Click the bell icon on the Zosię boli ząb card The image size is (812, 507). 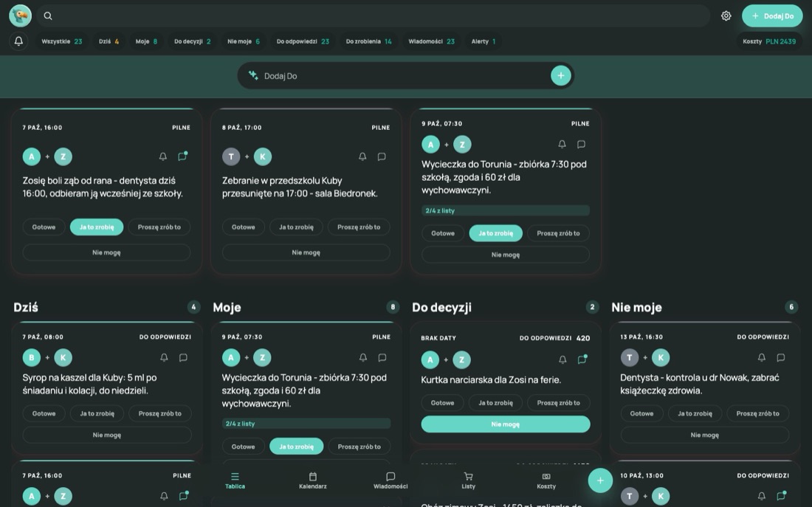(162, 156)
